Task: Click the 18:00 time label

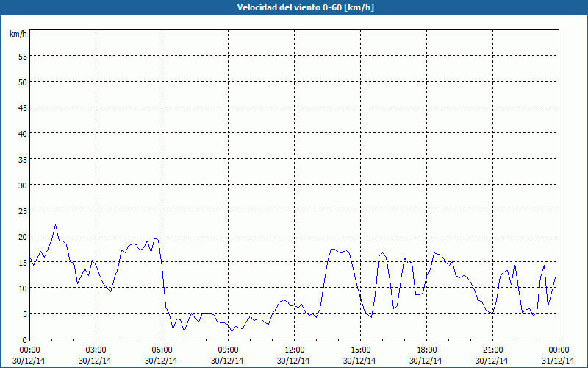Action: pos(426,350)
